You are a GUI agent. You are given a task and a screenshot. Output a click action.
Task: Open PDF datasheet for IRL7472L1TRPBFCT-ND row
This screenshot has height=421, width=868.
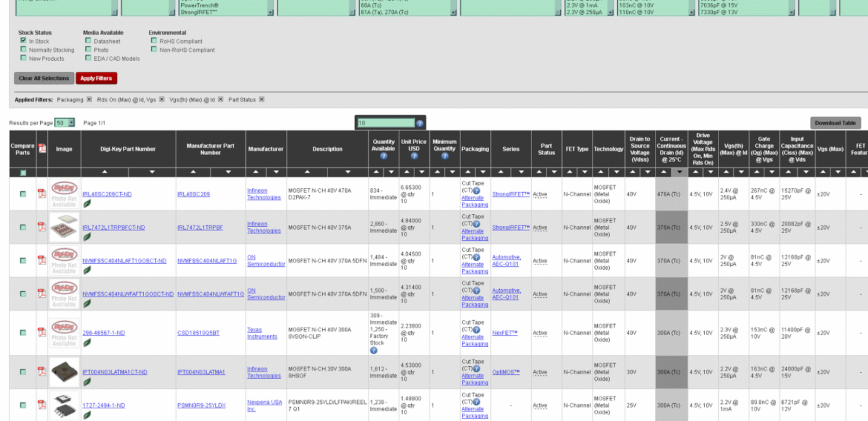tap(42, 227)
